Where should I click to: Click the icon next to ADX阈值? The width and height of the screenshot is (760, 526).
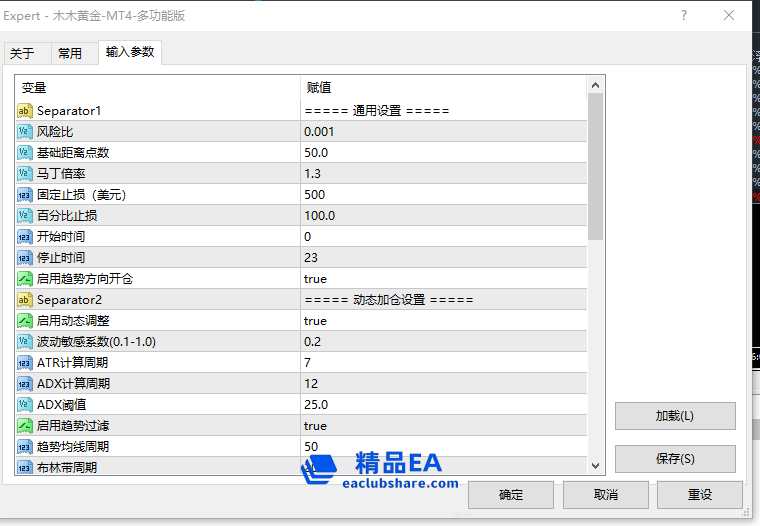pos(25,405)
